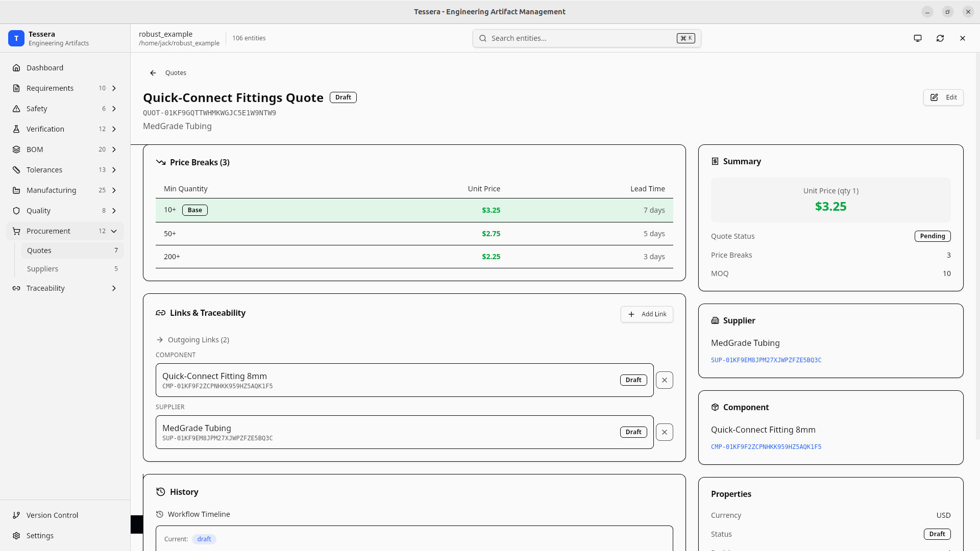Image resolution: width=980 pixels, height=551 pixels.
Task: Remove the Quick-Connect Fitting 8mm link
Action: (x=664, y=380)
